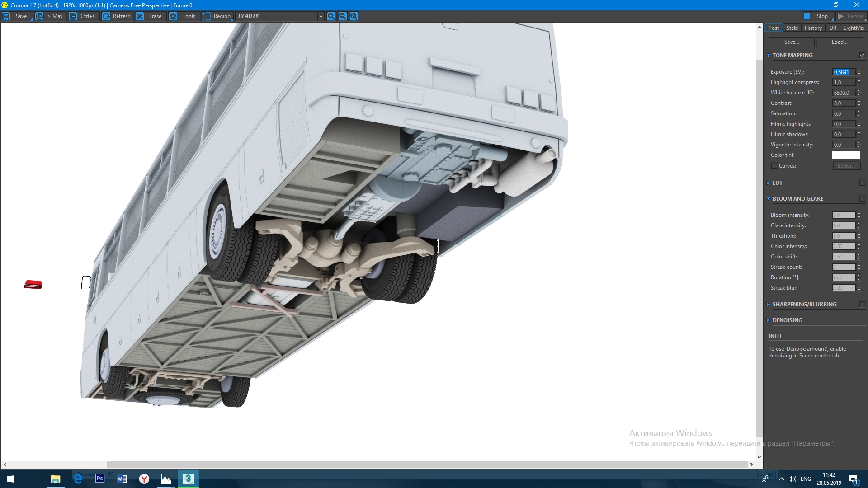Open the Color tint white swatch
The width and height of the screenshot is (868, 488).
point(846,155)
